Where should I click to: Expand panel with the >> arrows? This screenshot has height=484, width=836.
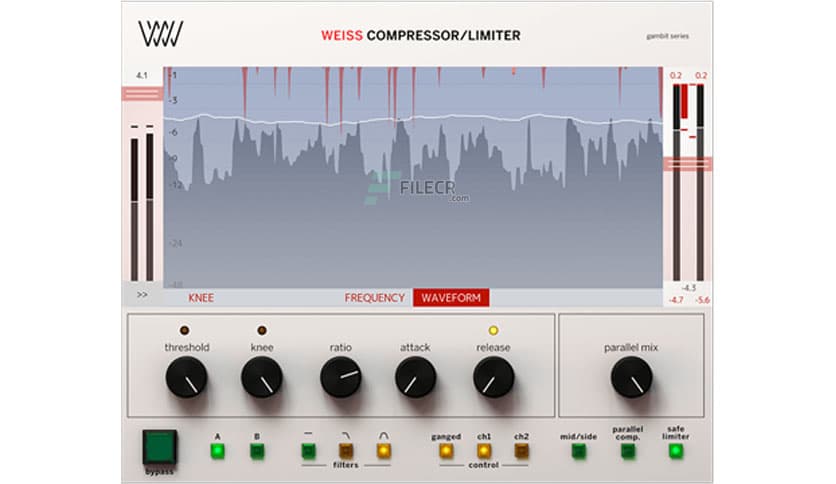[x=142, y=295]
